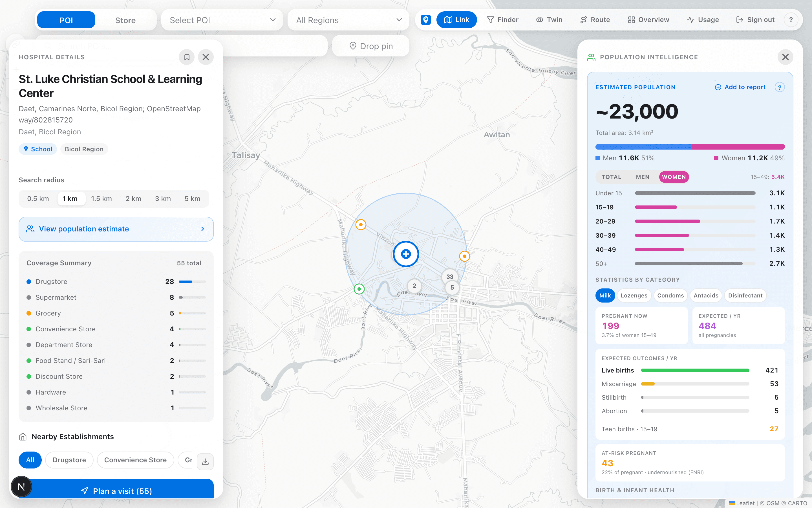Show WOMEN population breakdown
The height and width of the screenshot is (508, 812).
(674, 177)
